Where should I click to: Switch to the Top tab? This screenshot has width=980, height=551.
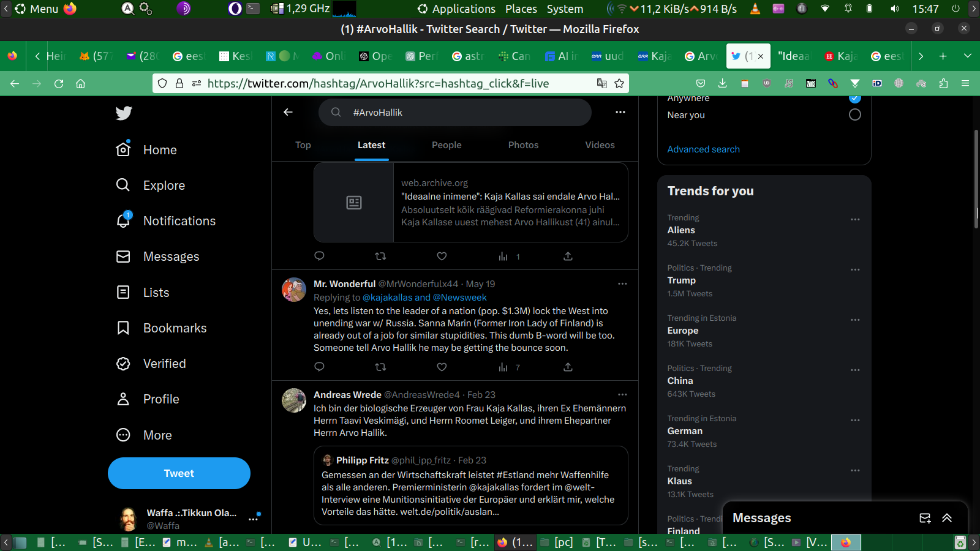point(303,145)
